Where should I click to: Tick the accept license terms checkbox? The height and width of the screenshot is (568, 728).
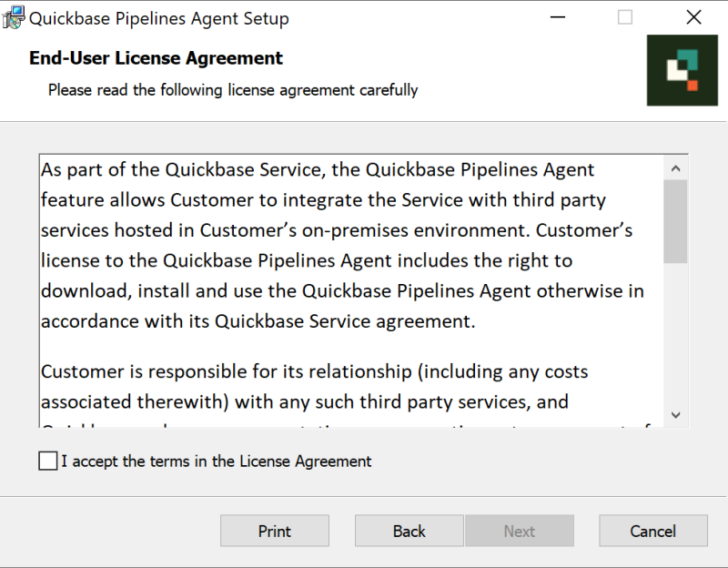tap(48, 461)
